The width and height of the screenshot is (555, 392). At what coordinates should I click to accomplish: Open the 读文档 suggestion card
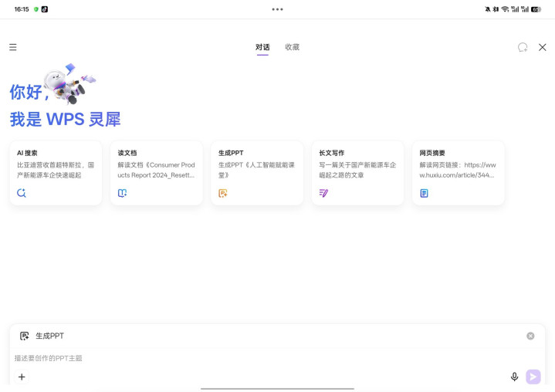tap(156, 172)
